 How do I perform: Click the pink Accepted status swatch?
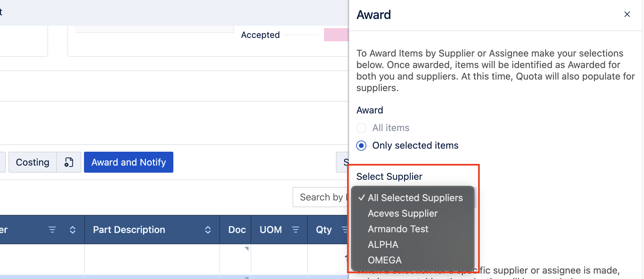(336, 35)
